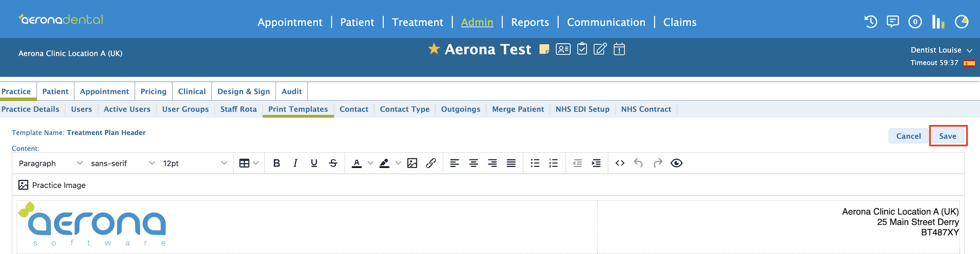Increase indent in the editor
The width and height of the screenshot is (980, 254).
[x=596, y=163]
